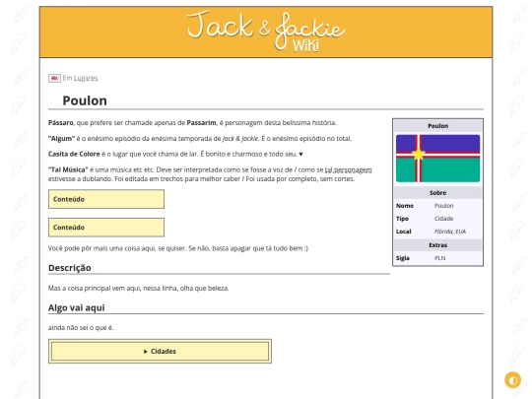The image size is (532, 399).
Task: Click the Poulon flag image in infobox
Action: point(437,159)
